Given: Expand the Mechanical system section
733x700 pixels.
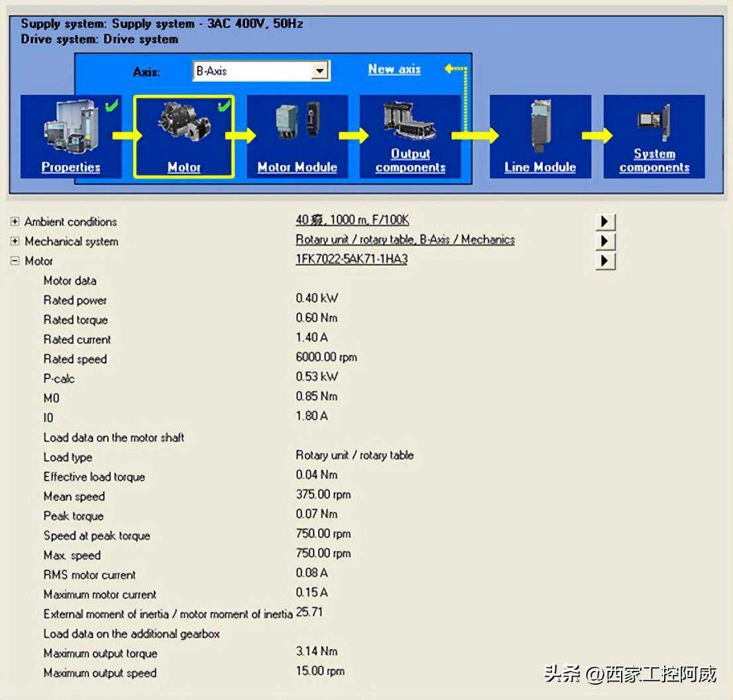Looking at the screenshot, I should [15, 241].
